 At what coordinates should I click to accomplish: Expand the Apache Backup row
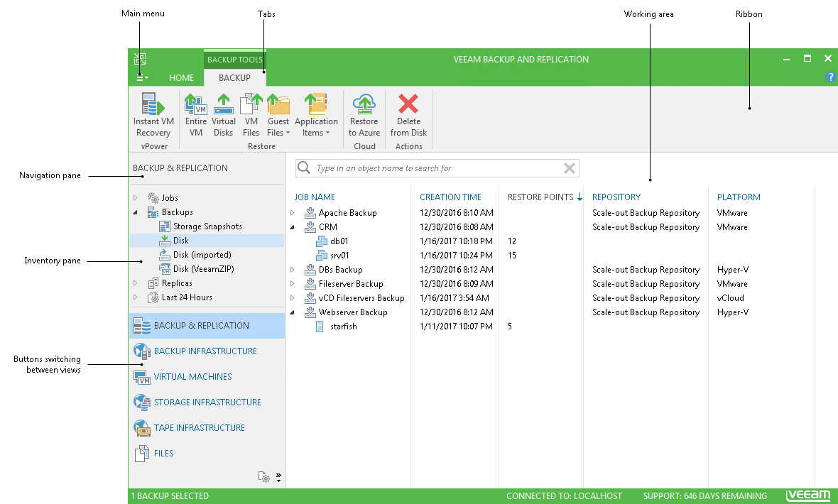click(293, 213)
